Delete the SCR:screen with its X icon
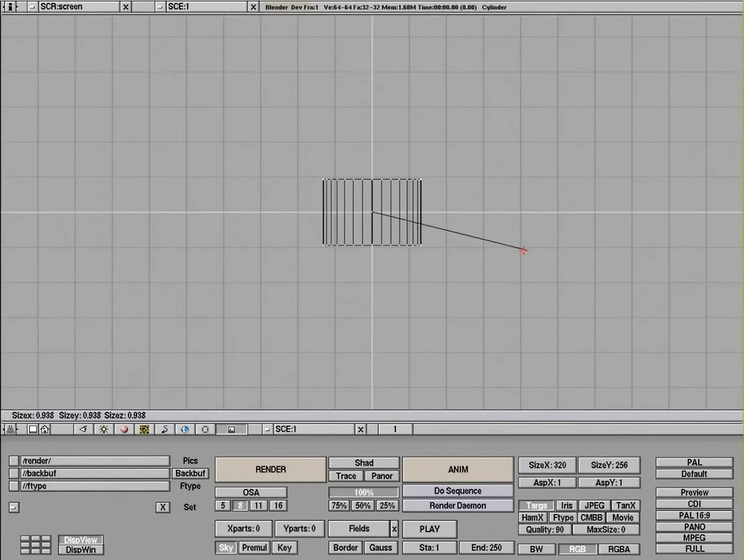 pos(126,7)
